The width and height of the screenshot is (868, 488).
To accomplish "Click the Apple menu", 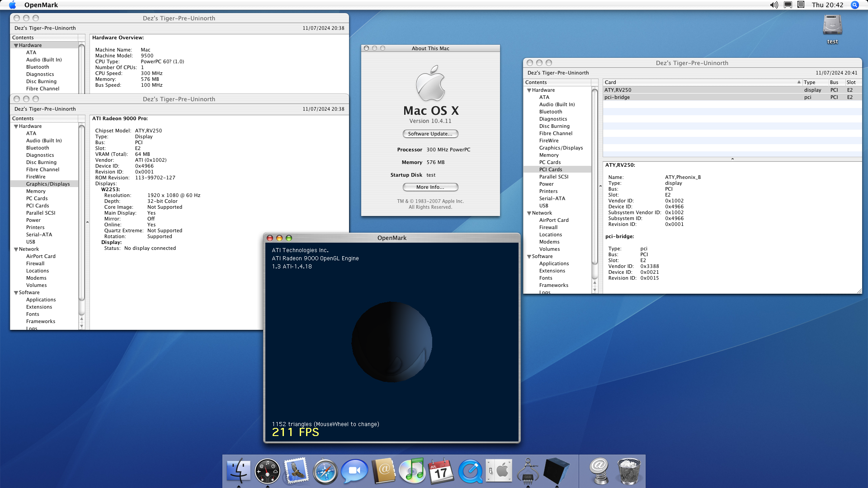I will click(12, 5).
